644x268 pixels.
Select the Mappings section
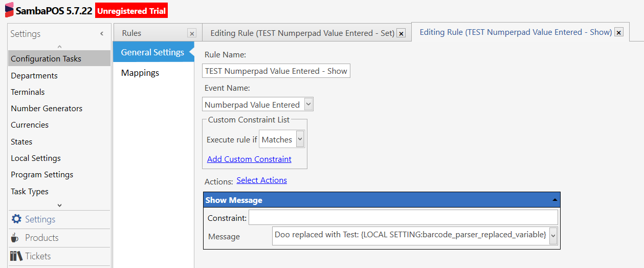[x=140, y=73]
